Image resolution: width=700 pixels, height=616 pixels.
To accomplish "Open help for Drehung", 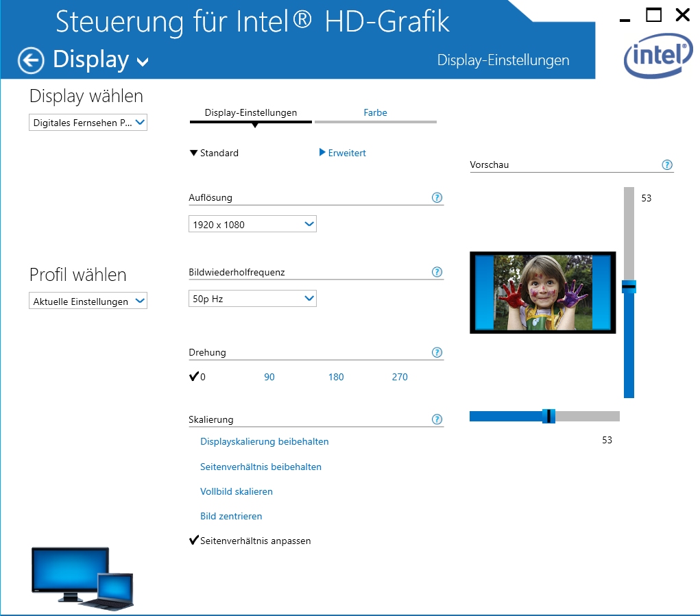I will 437,352.
